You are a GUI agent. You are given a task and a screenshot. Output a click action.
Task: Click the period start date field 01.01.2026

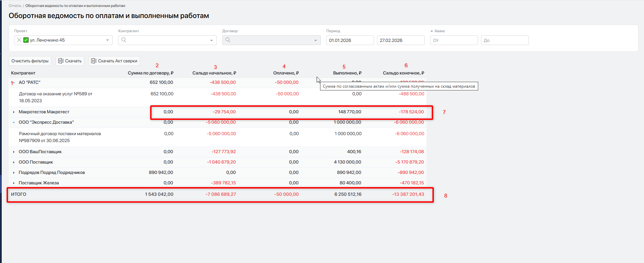pyautogui.click(x=350, y=41)
